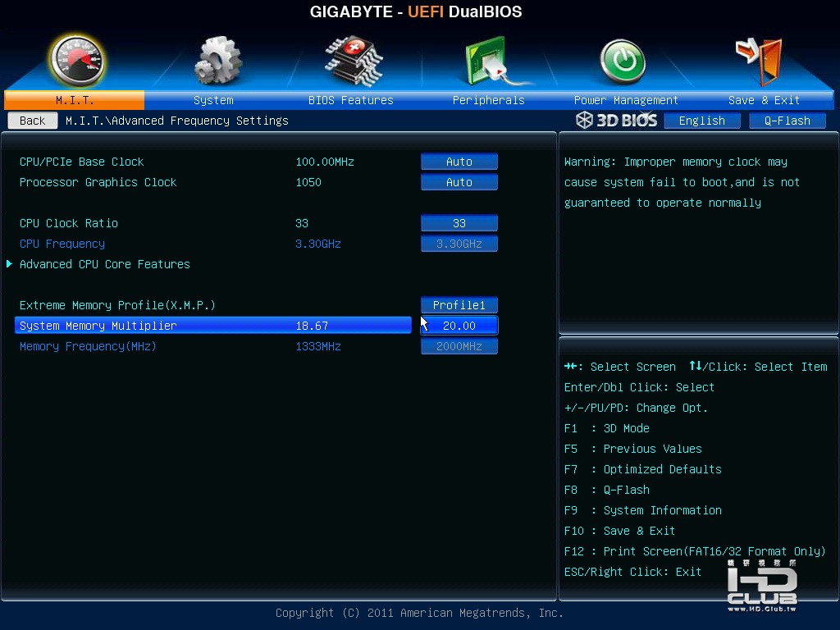Click the Power Management green power icon
Viewport: 840px width, 630px height.
coord(623,61)
